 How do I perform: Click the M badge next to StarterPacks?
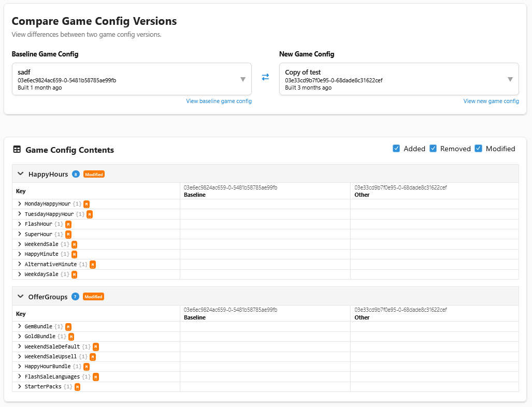[77, 387]
